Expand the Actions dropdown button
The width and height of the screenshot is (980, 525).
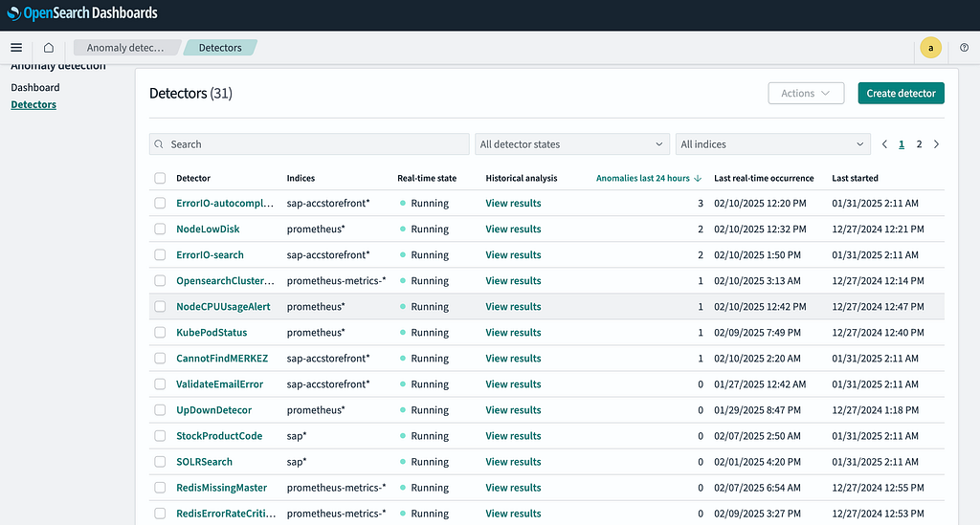(806, 93)
